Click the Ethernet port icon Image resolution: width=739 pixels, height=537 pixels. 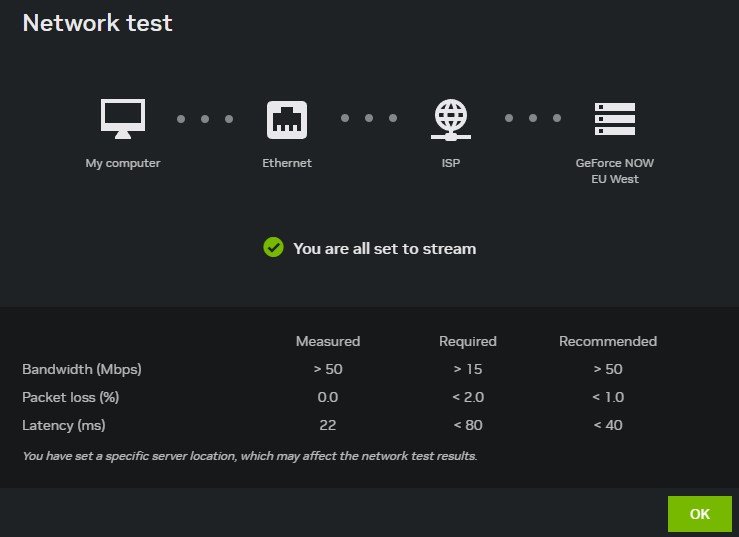click(x=287, y=119)
